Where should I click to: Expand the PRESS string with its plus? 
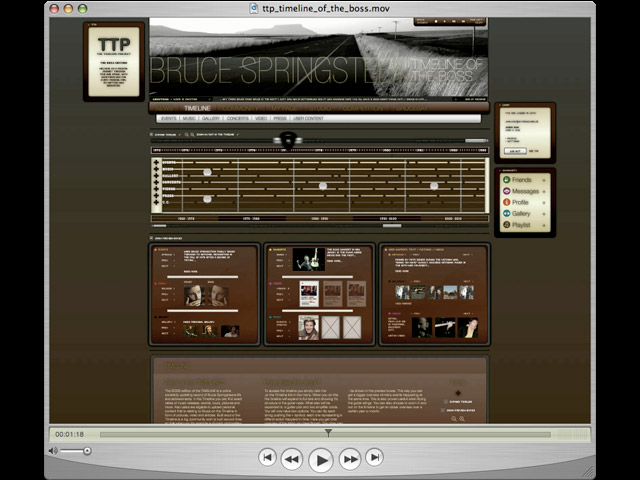156,196
